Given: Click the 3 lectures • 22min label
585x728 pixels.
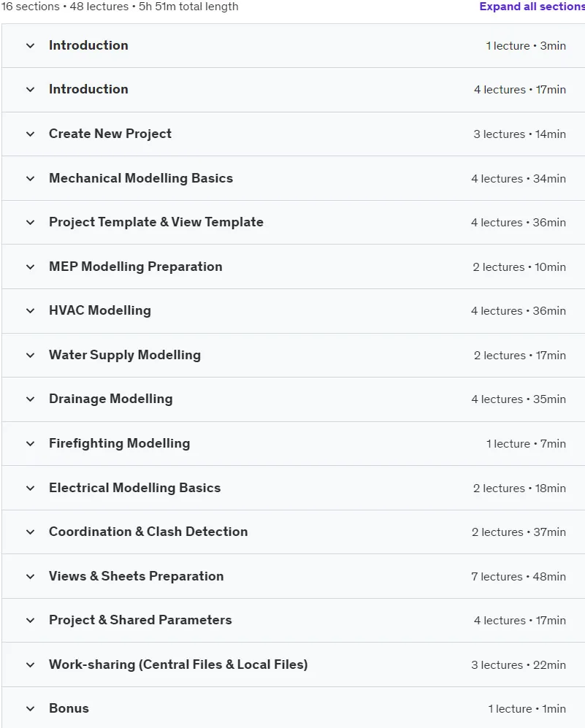Looking at the screenshot, I should click(518, 665).
